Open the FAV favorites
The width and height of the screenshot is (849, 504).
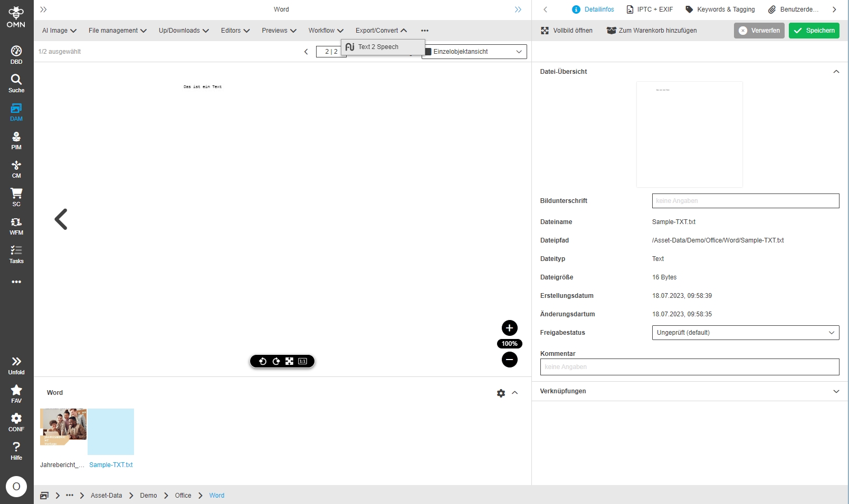pos(16,394)
